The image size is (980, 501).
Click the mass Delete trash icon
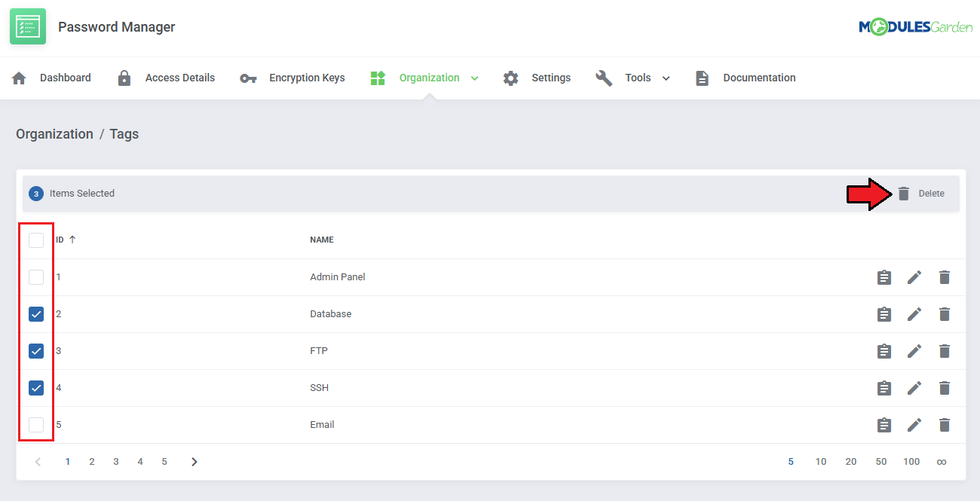(x=904, y=194)
